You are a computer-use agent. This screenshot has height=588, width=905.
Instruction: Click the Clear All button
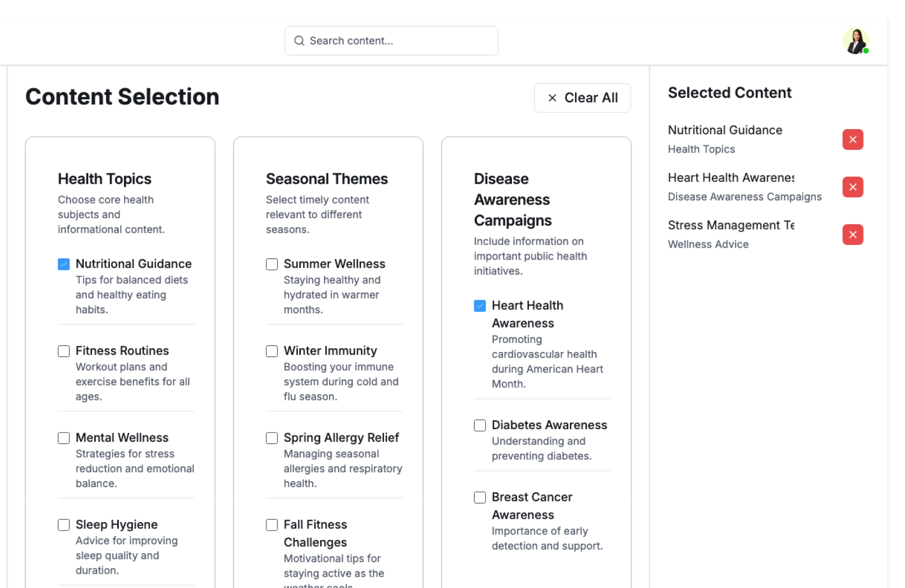tap(582, 98)
